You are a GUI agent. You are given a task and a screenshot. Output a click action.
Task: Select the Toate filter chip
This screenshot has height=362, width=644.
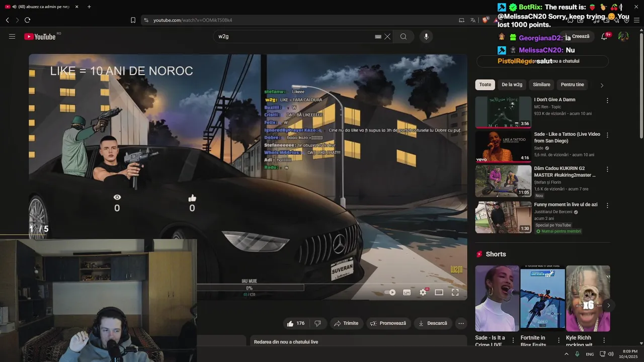485,84
